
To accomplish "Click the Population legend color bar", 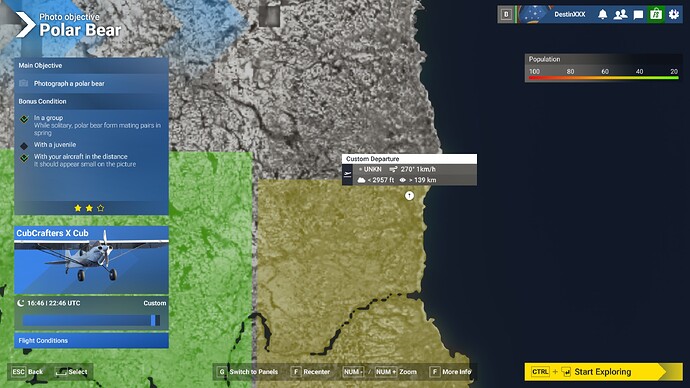I will click(x=603, y=78).
